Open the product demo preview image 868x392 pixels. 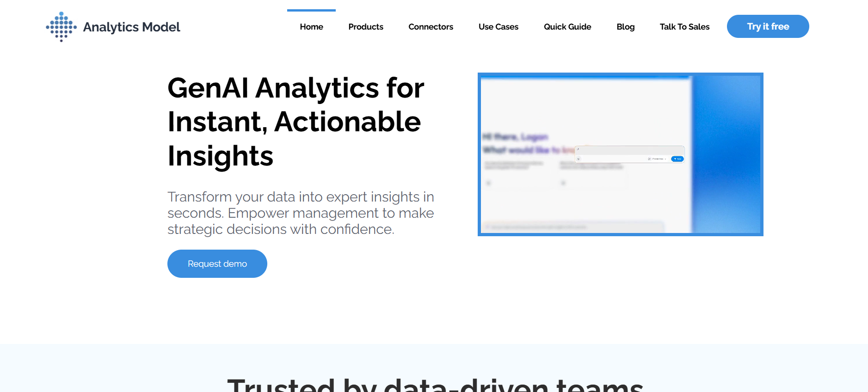(x=621, y=154)
